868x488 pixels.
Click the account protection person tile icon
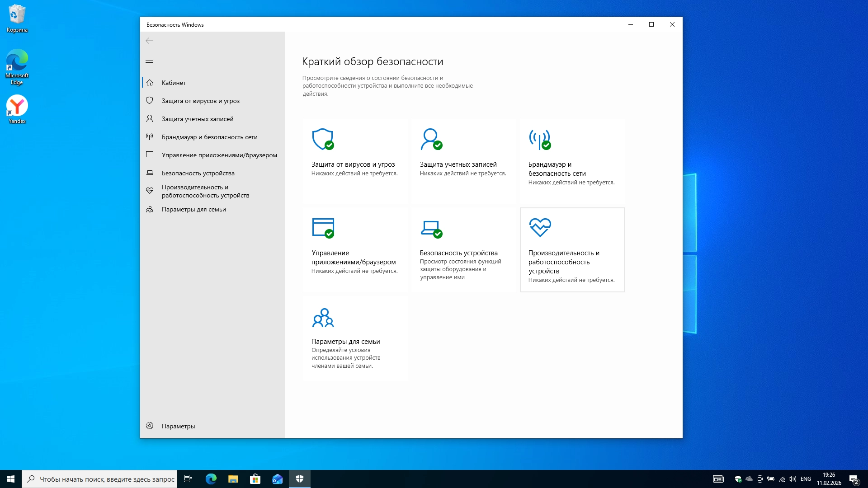pos(431,139)
